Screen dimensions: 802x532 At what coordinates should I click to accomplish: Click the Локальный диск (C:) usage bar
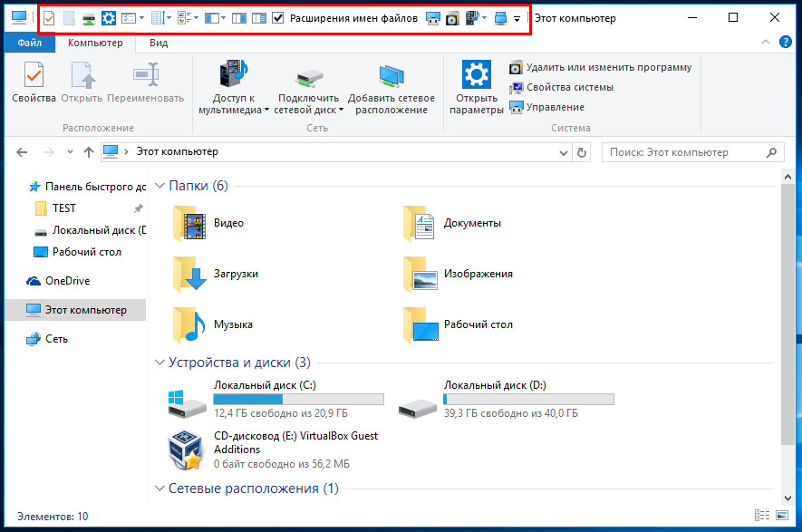tap(299, 400)
